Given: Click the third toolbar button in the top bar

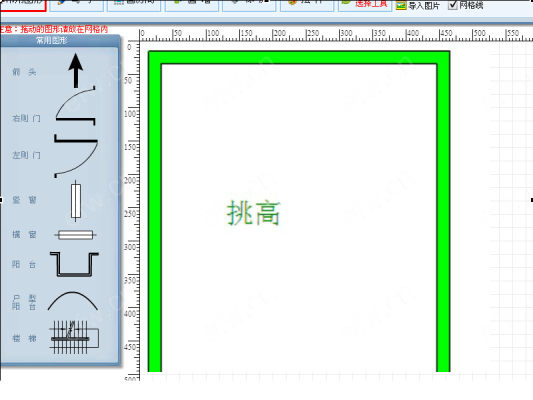Looking at the screenshot, I should [x=134, y=5].
